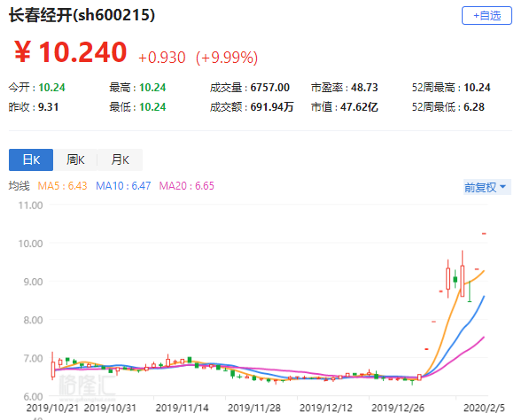Click the 2019/10/21 date axis label

52,408
